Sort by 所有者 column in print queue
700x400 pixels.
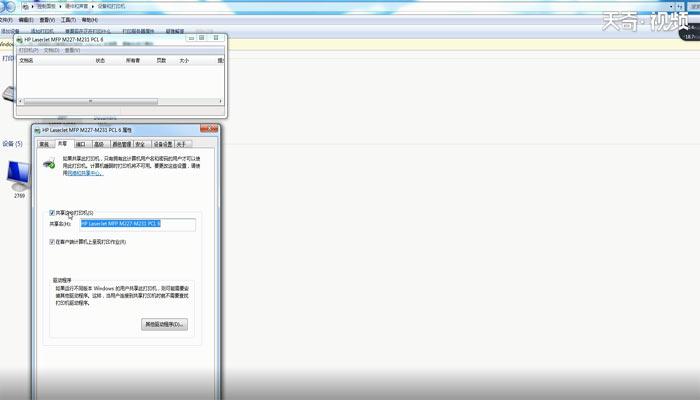click(x=133, y=61)
